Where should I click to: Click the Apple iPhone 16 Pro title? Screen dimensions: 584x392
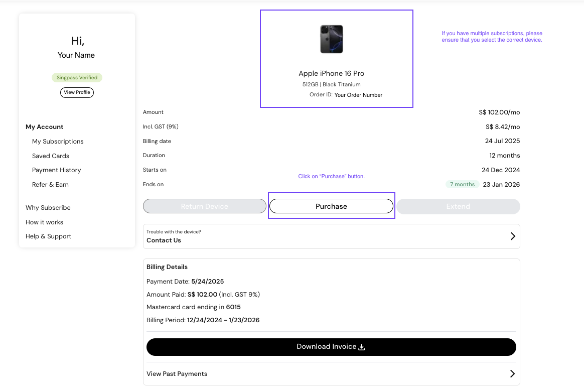tap(332, 73)
